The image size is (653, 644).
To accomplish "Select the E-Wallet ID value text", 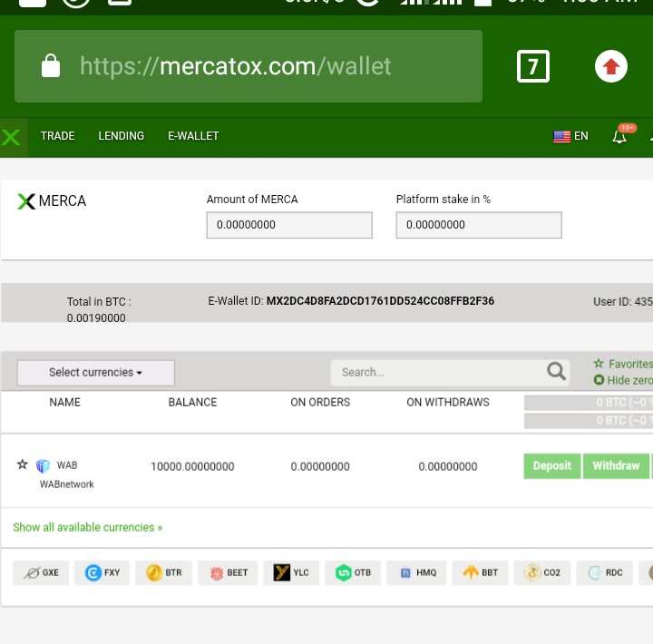I will pos(380,301).
